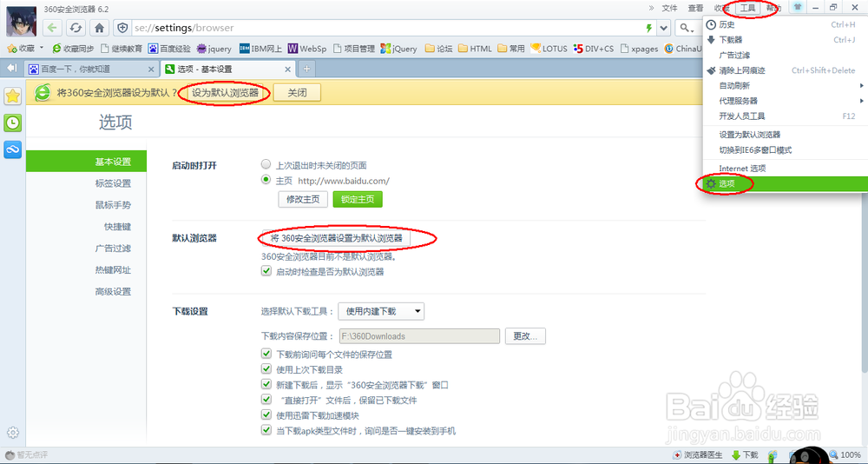Close the 选项 - 基本设置 tab
The height and width of the screenshot is (464, 868).
tap(288, 70)
